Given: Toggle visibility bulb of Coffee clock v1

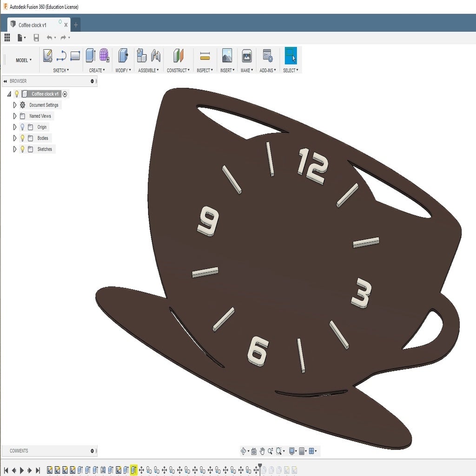Looking at the screenshot, I should point(17,94).
